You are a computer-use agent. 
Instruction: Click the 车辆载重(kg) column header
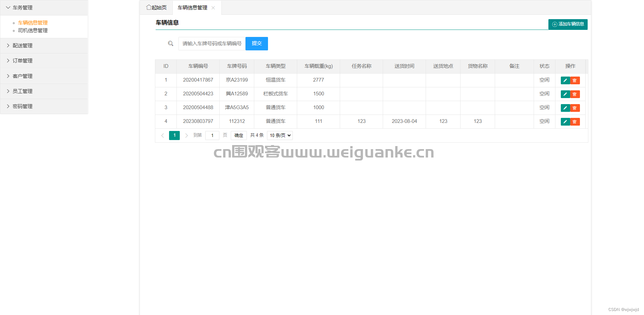click(x=319, y=66)
